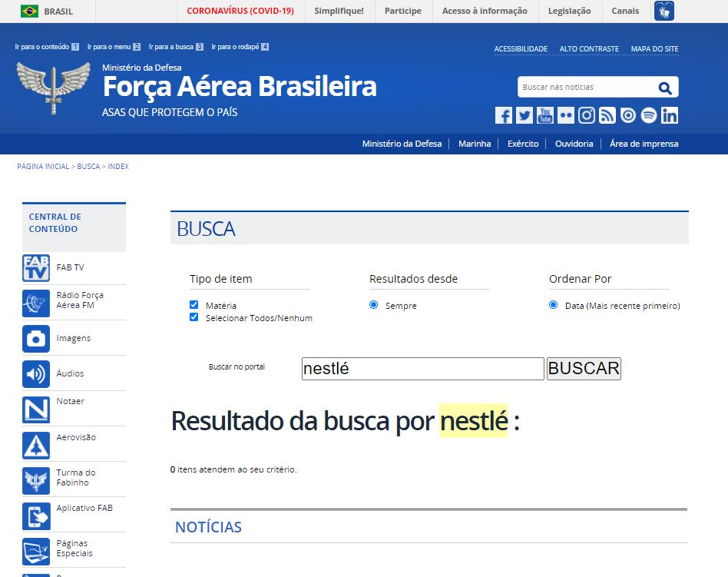The image size is (728, 577).
Task: Click the magnifier search icon in header
Action: click(665, 88)
